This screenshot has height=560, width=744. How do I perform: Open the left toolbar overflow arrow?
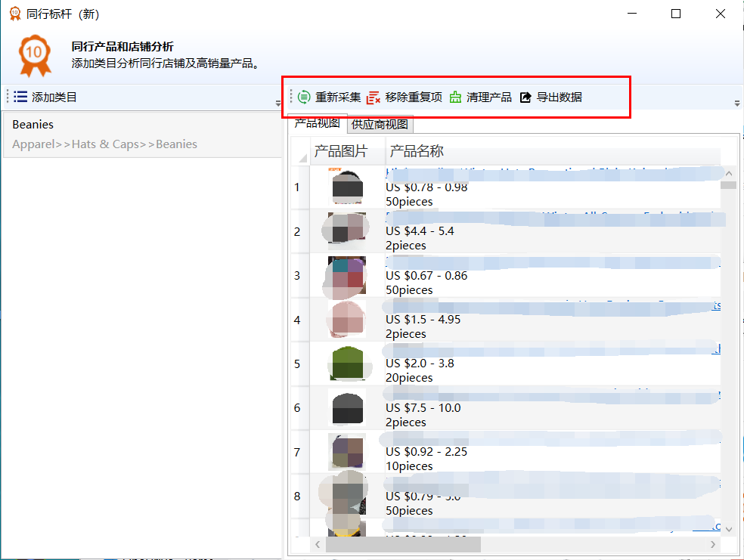pos(278,103)
